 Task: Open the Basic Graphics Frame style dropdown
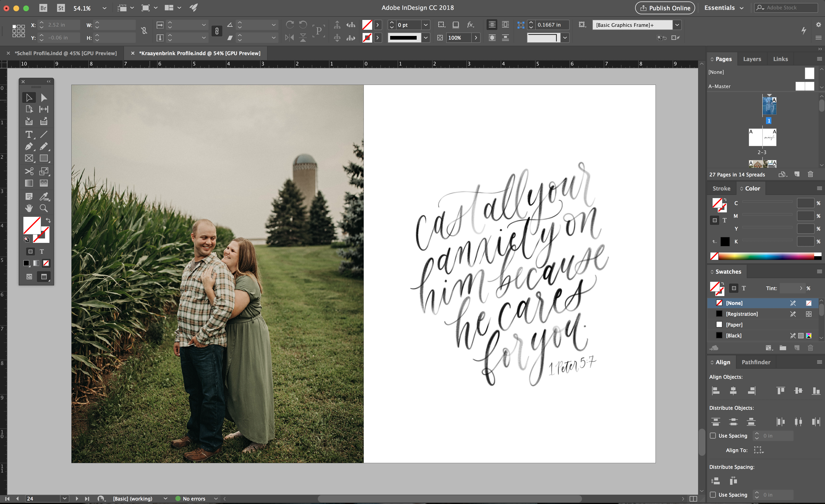[677, 25]
